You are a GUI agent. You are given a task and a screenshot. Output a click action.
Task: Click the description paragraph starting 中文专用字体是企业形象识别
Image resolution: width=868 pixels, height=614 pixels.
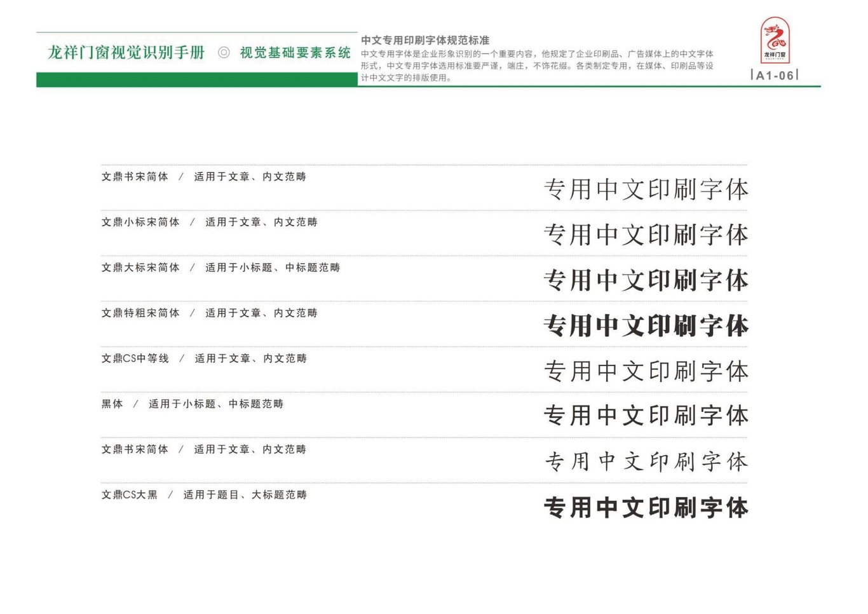[537, 65]
